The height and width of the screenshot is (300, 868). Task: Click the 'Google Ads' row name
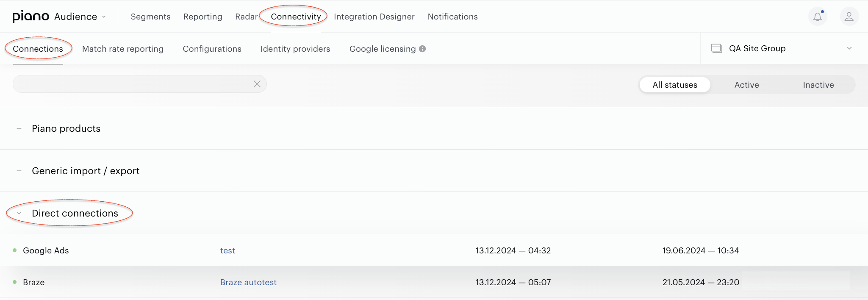[x=46, y=250]
